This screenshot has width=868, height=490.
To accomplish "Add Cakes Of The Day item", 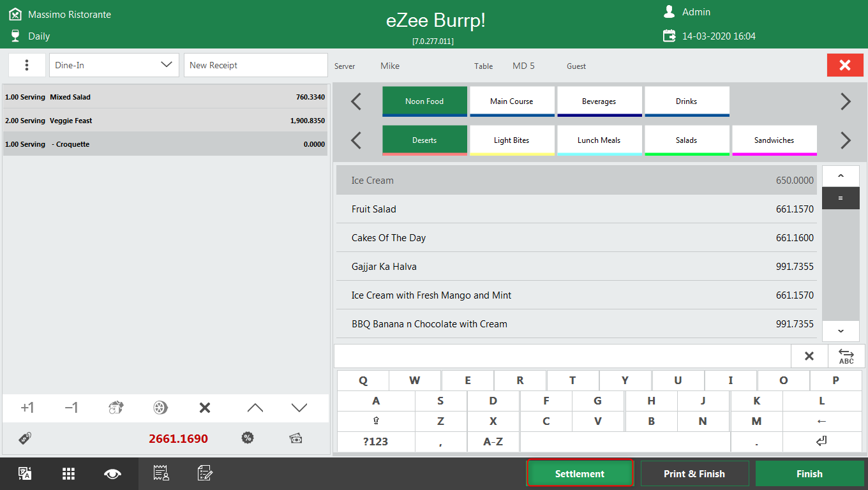I will [576, 238].
